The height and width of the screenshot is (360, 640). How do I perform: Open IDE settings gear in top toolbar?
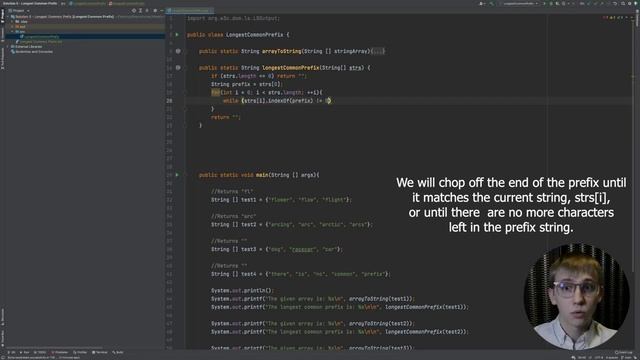[x=629, y=3]
